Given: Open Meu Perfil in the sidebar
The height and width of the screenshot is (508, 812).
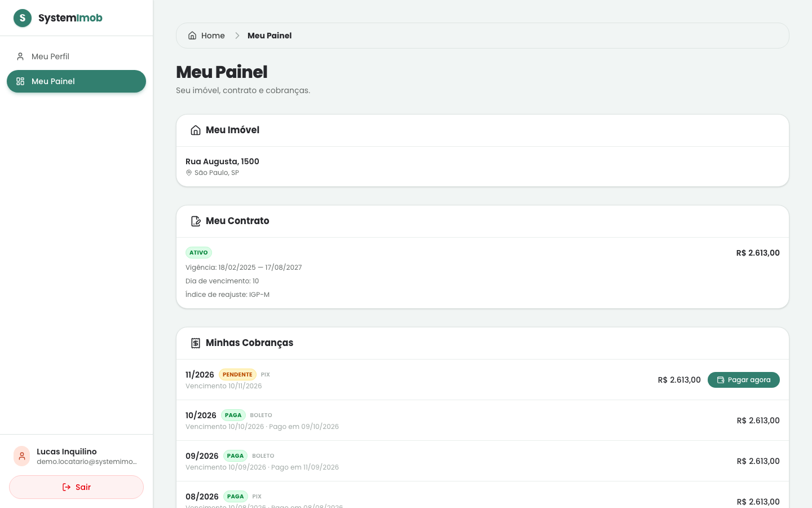Looking at the screenshot, I should 76,56.
